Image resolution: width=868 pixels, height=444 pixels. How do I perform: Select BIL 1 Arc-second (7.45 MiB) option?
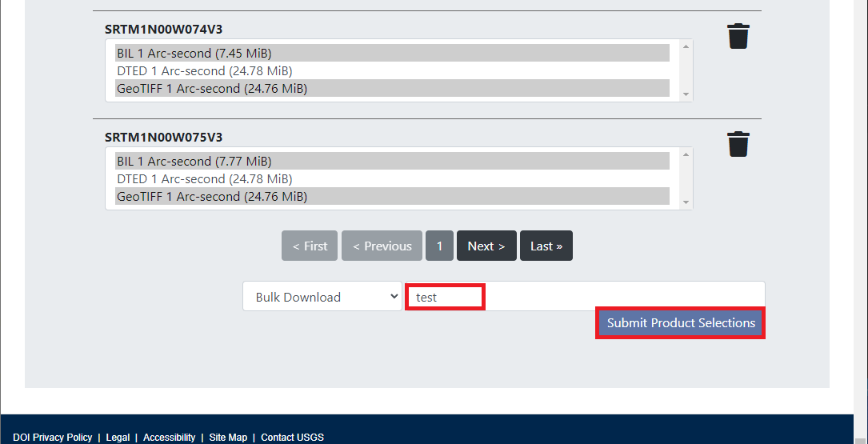(x=393, y=53)
